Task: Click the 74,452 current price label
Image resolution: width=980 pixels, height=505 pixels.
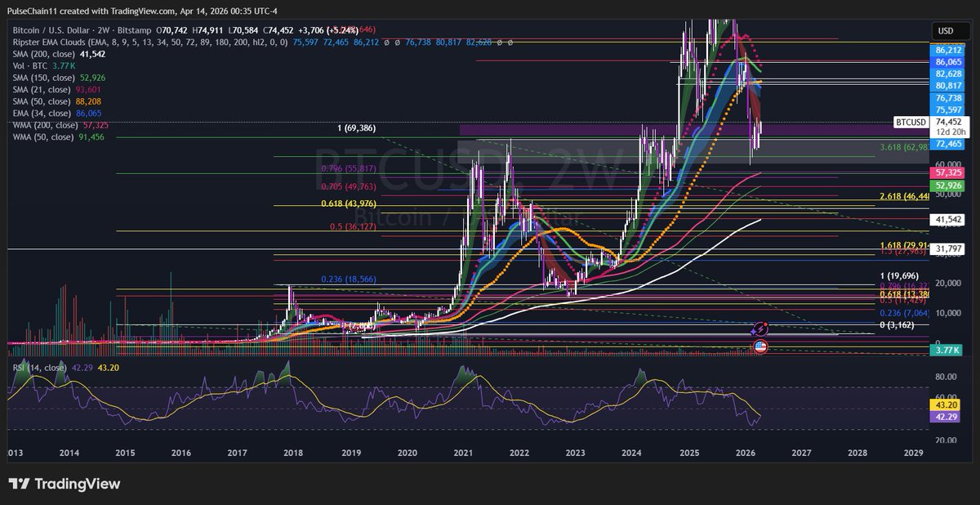Action: [947, 121]
